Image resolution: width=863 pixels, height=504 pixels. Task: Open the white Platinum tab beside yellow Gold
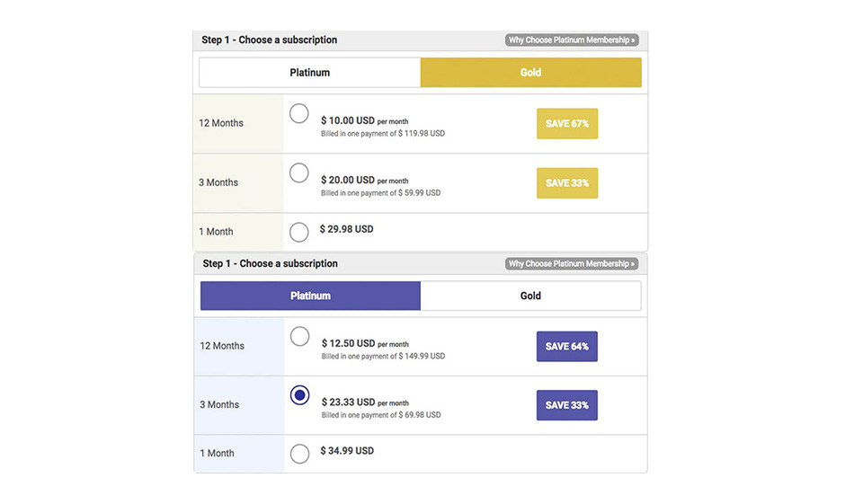coord(310,73)
